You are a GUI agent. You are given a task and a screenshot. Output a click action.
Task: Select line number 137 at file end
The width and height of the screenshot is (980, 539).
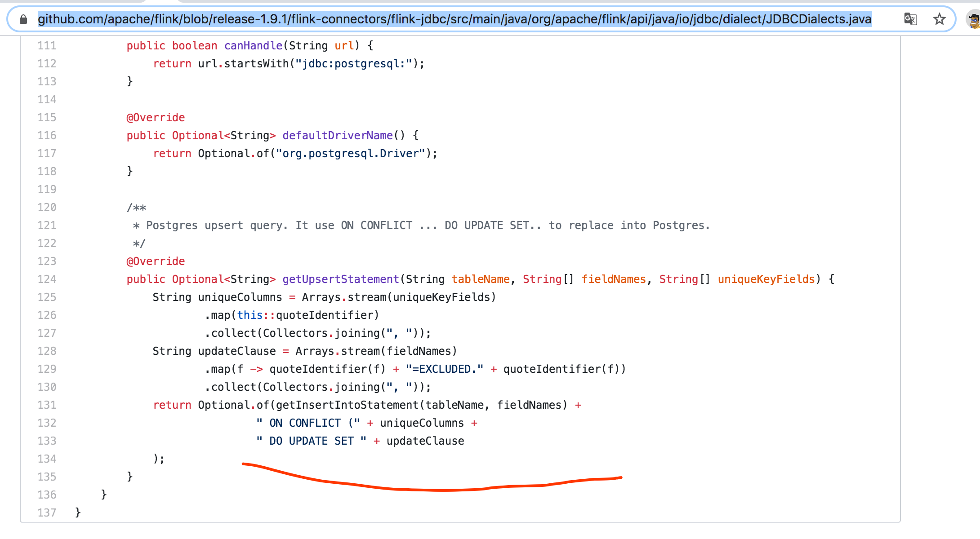[47, 513]
